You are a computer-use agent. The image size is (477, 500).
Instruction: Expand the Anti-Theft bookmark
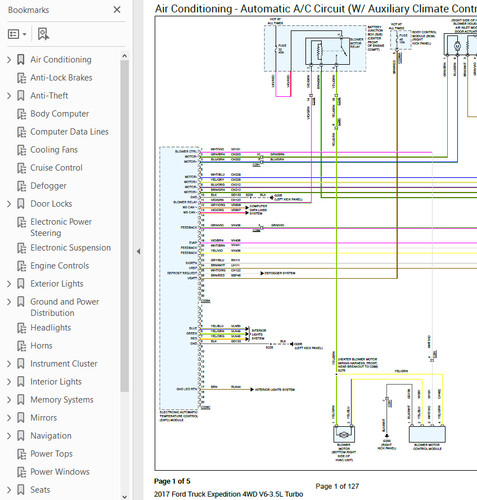coord(9,96)
